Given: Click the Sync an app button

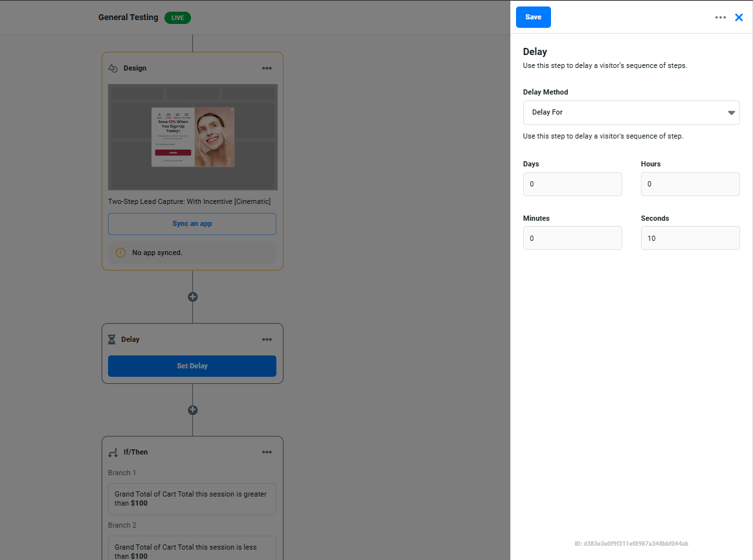Looking at the screenshot, I should click(x=192, y=224).
